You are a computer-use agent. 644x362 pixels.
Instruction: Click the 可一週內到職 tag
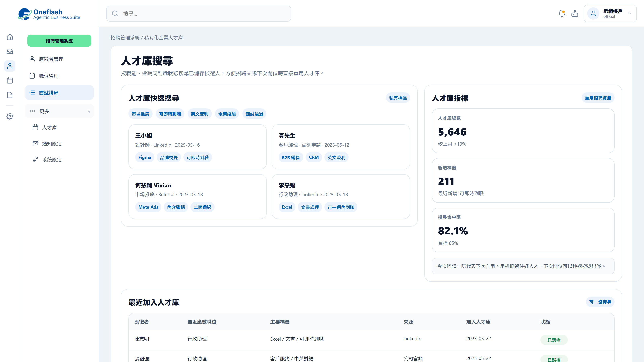point(341,207)
